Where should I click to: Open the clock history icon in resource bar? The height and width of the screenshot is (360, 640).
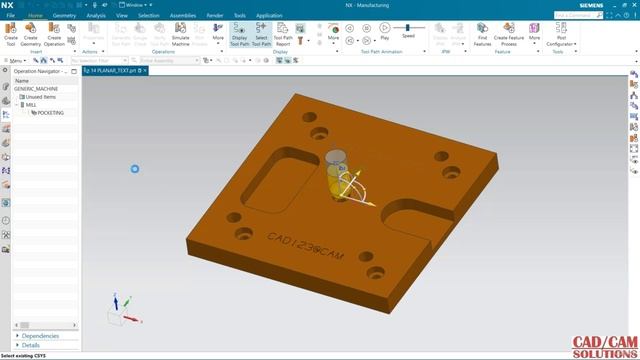[x=6, y=220]
